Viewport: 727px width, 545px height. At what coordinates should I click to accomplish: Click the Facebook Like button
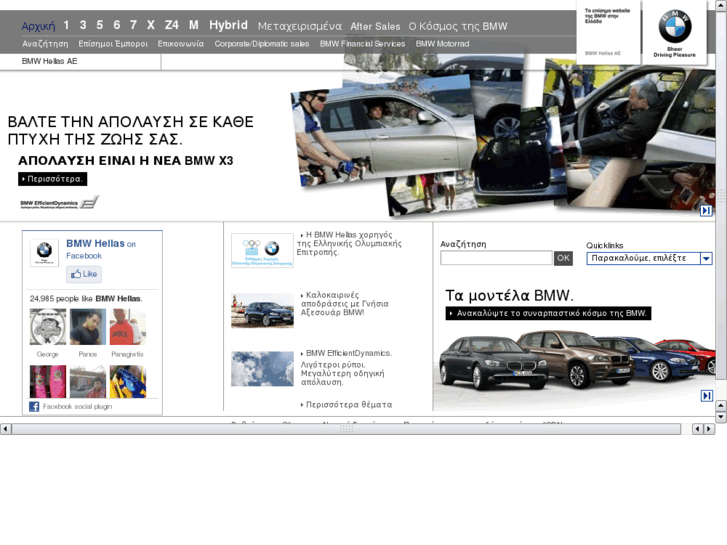pos(84,274)
